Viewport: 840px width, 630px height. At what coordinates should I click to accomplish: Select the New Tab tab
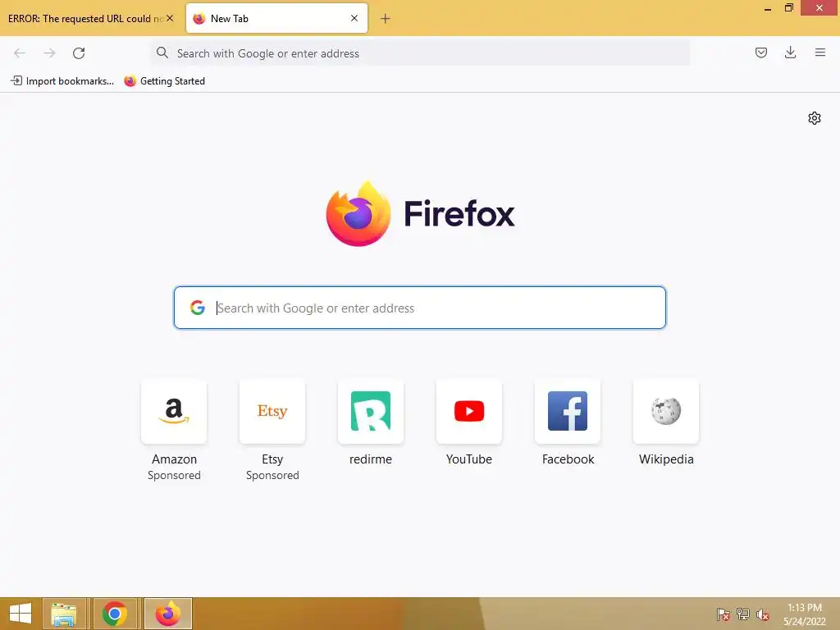[x=276, y=18]
